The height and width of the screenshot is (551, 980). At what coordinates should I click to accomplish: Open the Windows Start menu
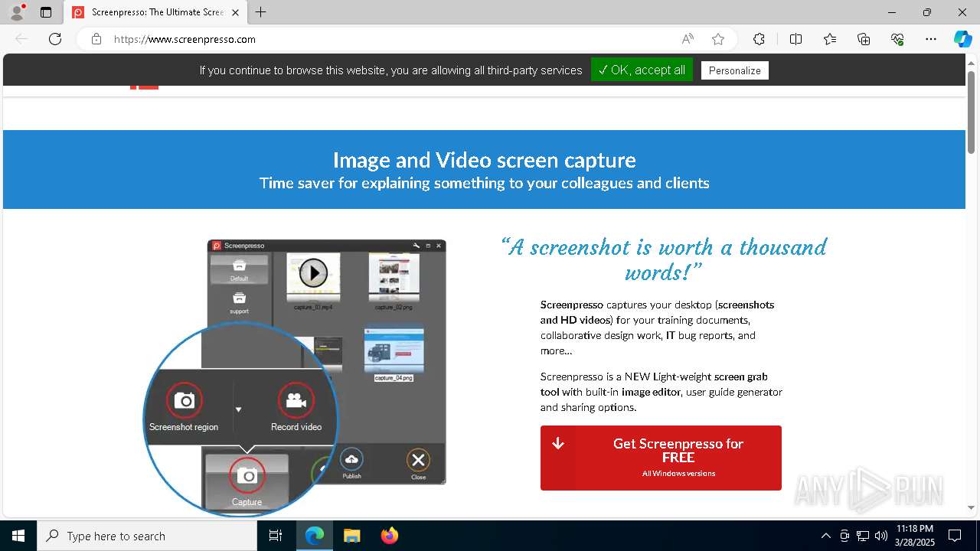18,536
